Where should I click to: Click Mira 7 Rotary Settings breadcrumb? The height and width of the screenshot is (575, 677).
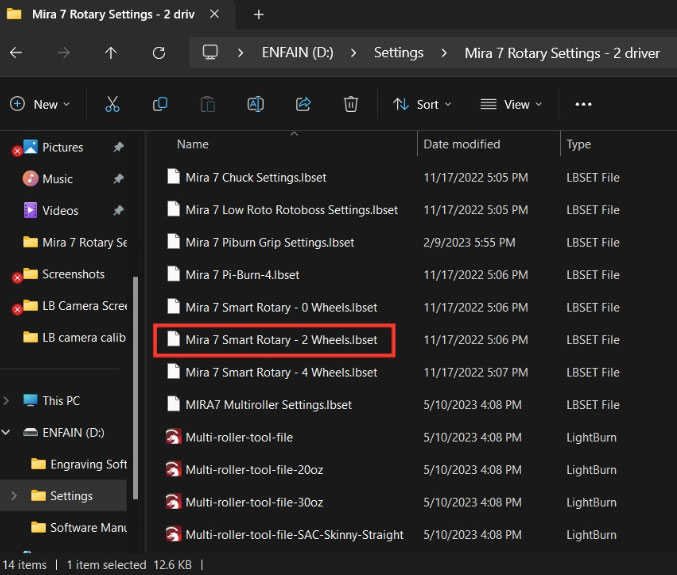562,53
